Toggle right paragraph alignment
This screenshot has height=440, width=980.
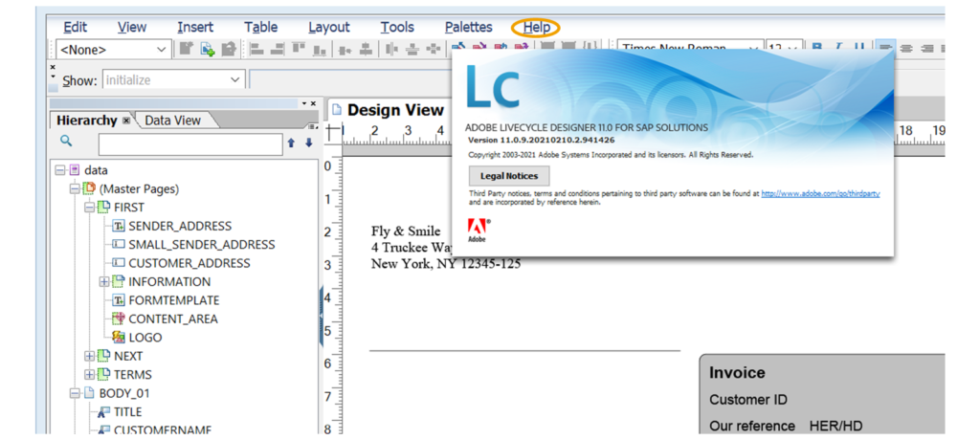(926, 48)
